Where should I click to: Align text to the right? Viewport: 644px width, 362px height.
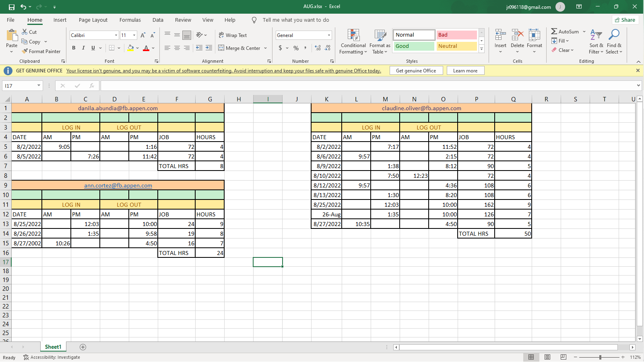point(187,48)
